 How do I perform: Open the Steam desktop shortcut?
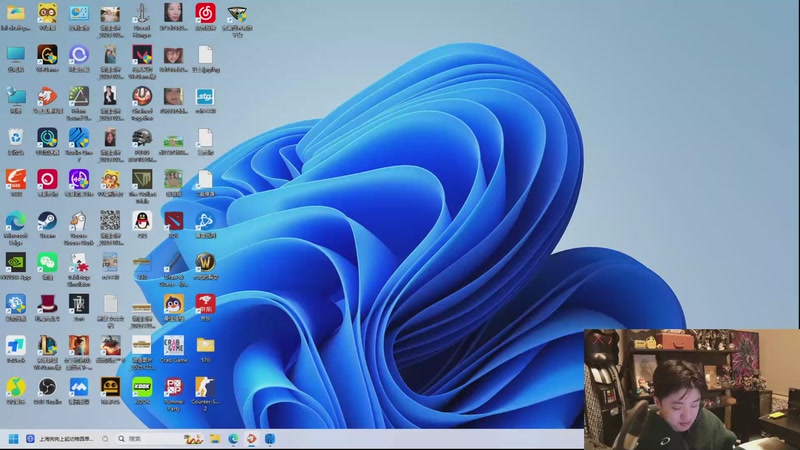coord(47,221)
